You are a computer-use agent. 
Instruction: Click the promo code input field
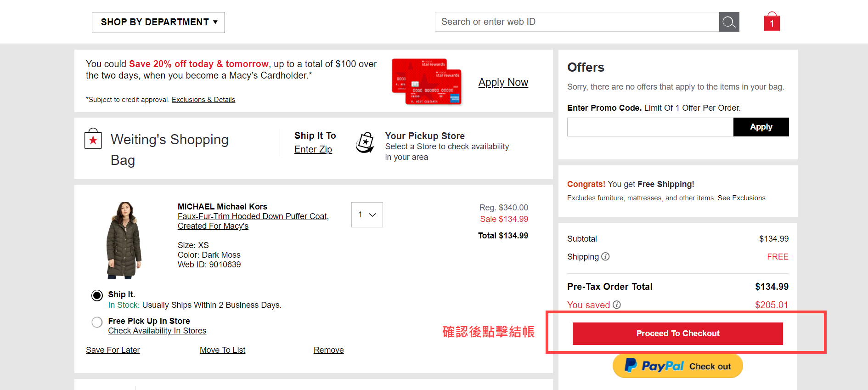(650, 127)
